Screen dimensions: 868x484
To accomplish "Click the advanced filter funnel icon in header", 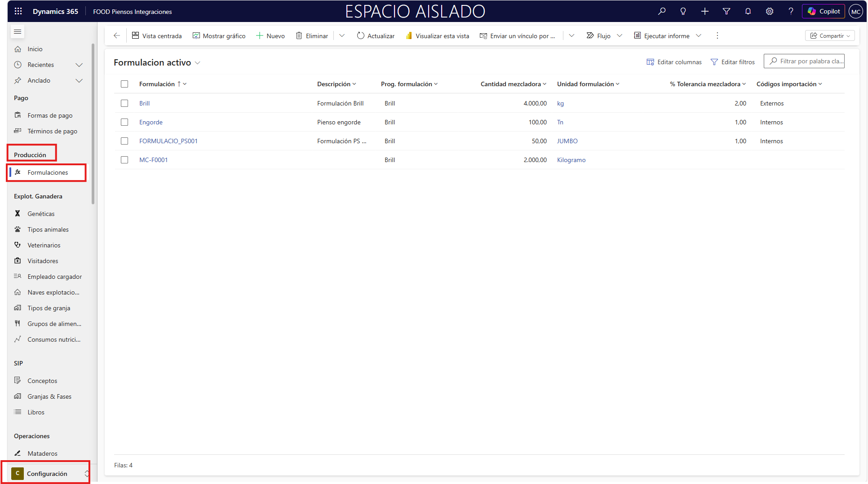I will [726, 11].
